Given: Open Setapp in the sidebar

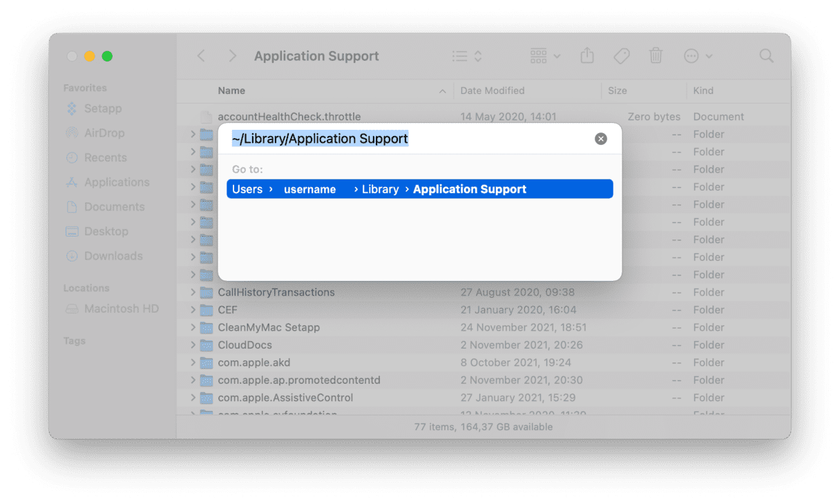Looking at the screenshot, I should pos(102,108).
